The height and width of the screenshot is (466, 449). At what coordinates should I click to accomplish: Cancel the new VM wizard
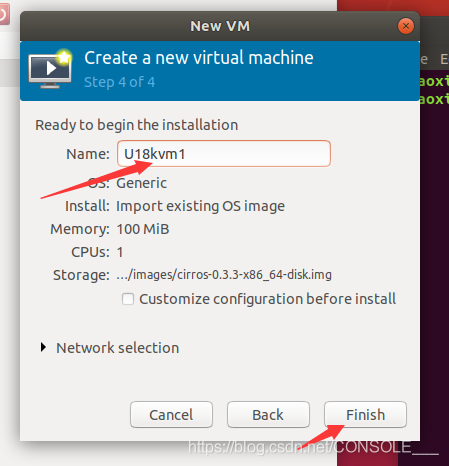pyautogui.click(x=171, y=414)
